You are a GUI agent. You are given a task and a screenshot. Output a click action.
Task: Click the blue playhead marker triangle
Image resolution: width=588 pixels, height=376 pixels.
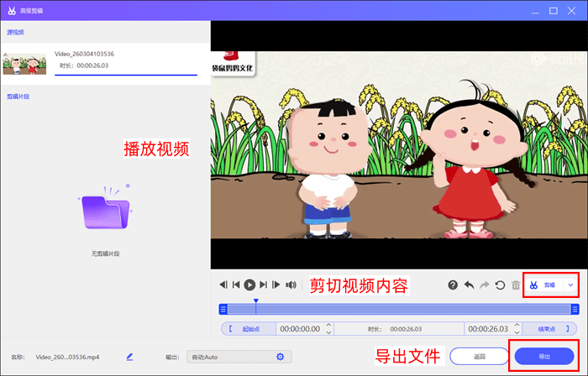click(255, 300)
